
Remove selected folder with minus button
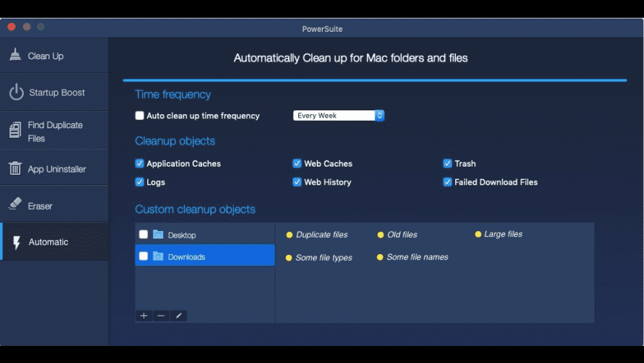161,316
